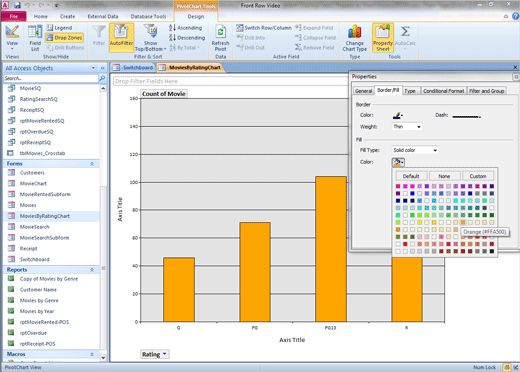Collapse the Forms group
Image resolution: width=520 pixels, height=372 pixels.
[x=92, y=164]
